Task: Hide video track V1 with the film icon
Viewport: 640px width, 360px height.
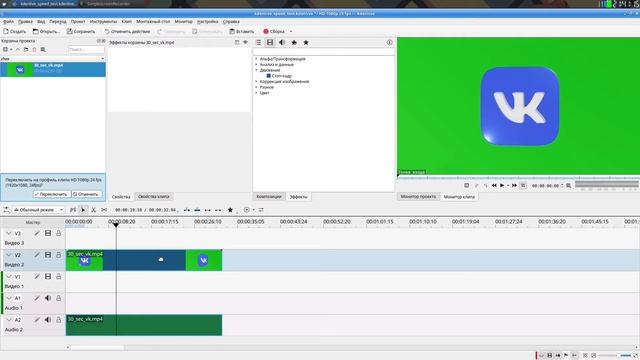Action: pyautogui.click(x=48, y=276)
